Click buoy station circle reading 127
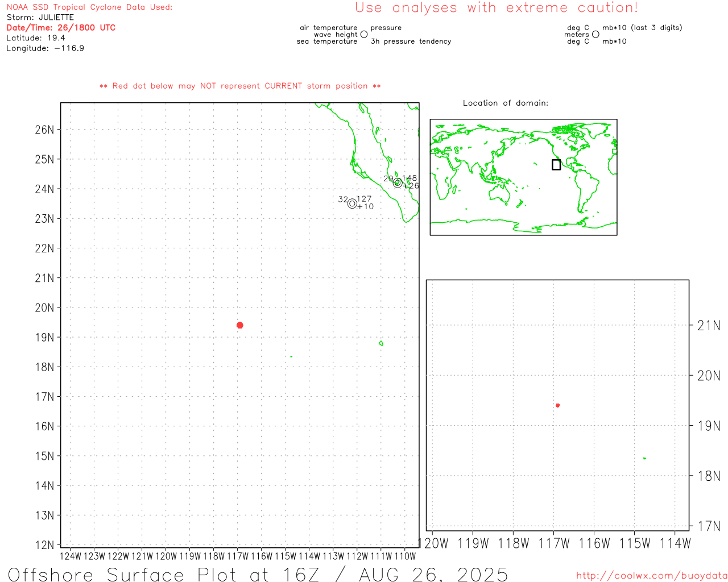728x582 pixels. (x=352, y=203)
